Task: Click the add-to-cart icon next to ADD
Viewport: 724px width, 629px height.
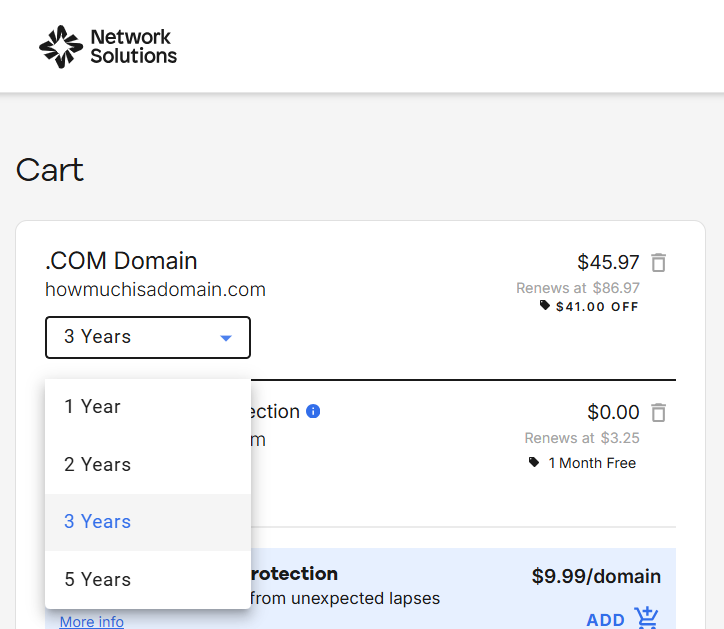Action: (x=647, y=618)
